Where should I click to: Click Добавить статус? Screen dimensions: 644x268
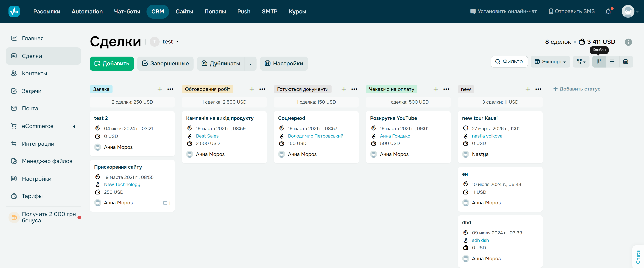[576, 89]
